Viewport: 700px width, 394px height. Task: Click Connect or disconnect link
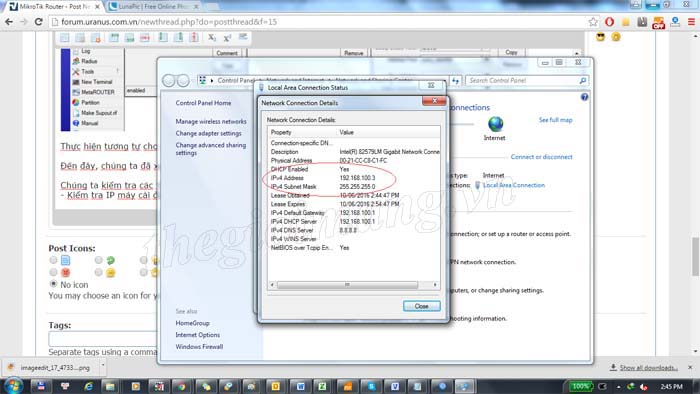[542, 157]
